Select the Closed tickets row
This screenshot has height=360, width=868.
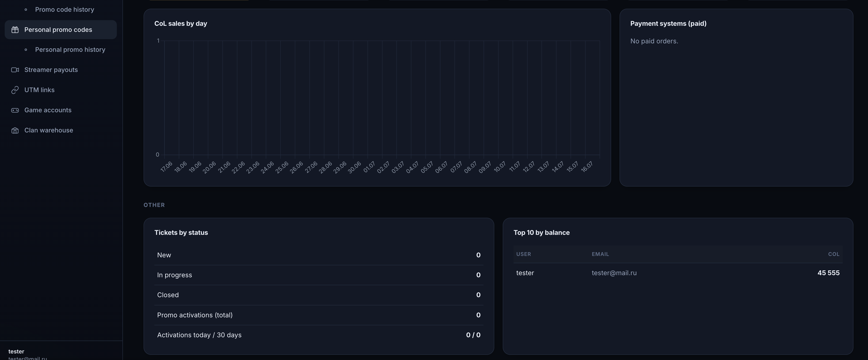(x=319, y=295)
